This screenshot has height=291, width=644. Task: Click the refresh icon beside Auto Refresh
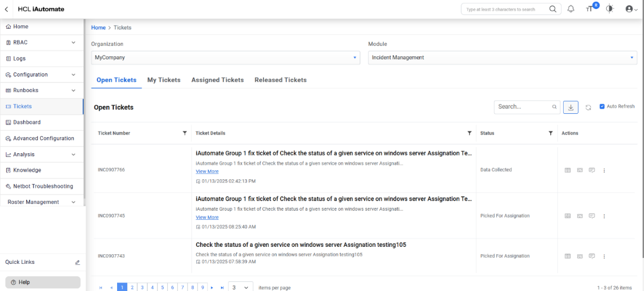[x=588, y=107]
